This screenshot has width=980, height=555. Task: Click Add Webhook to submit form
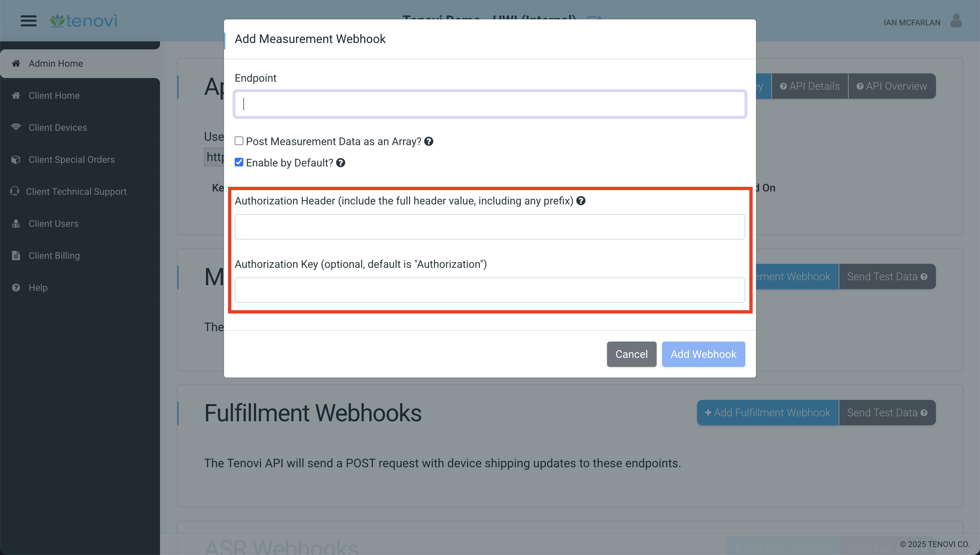coord(703,354)
